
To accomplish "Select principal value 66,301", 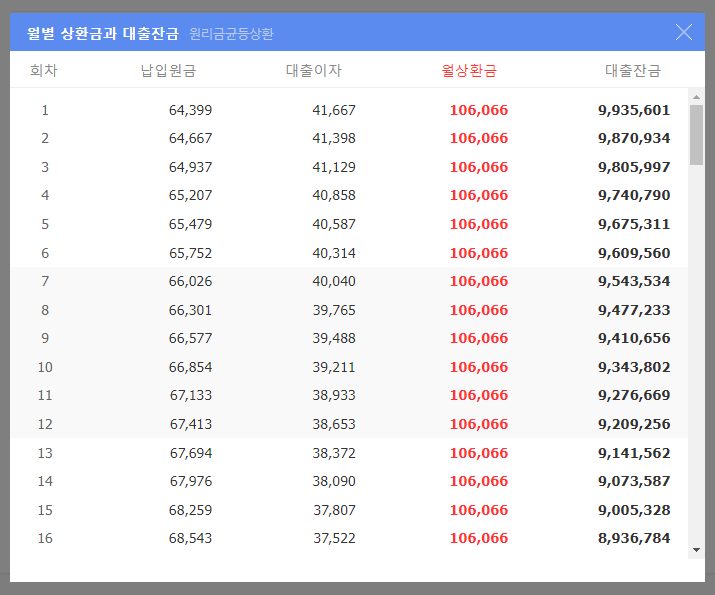I will pyautogui.click(x=191, y=310).
